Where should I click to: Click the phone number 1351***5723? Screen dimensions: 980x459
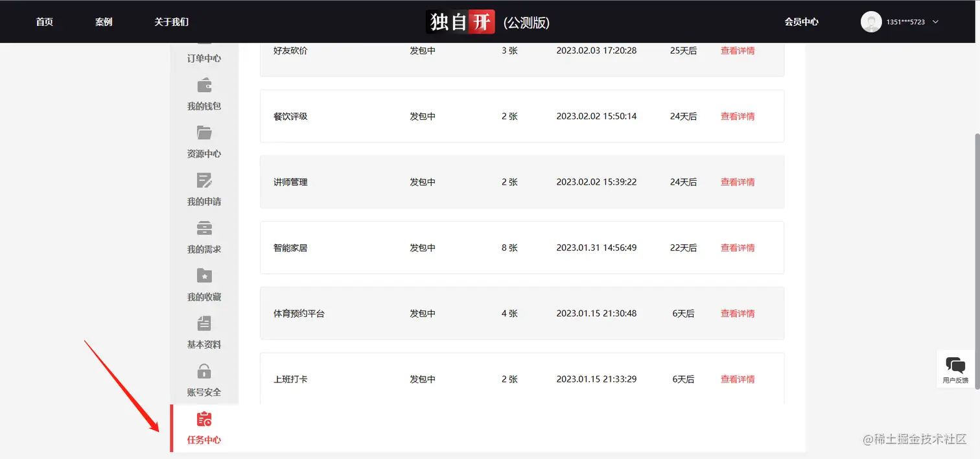[x=905, y=22]
